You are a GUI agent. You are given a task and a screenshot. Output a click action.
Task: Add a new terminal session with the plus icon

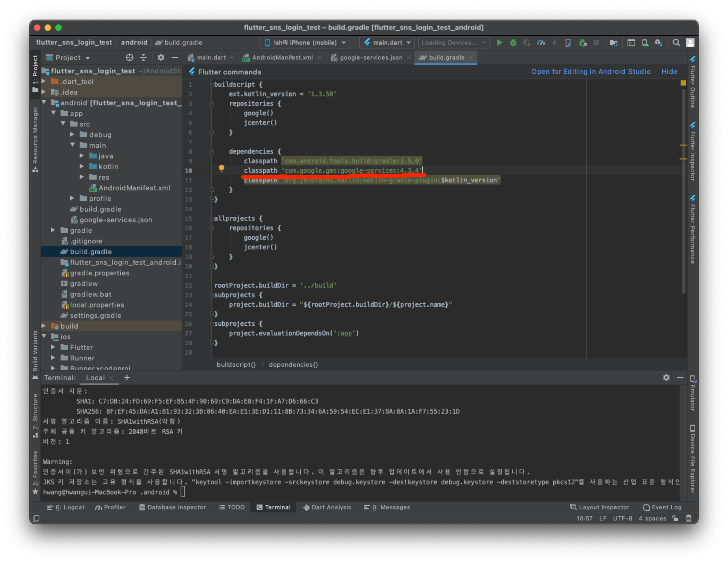click(127, 377)
